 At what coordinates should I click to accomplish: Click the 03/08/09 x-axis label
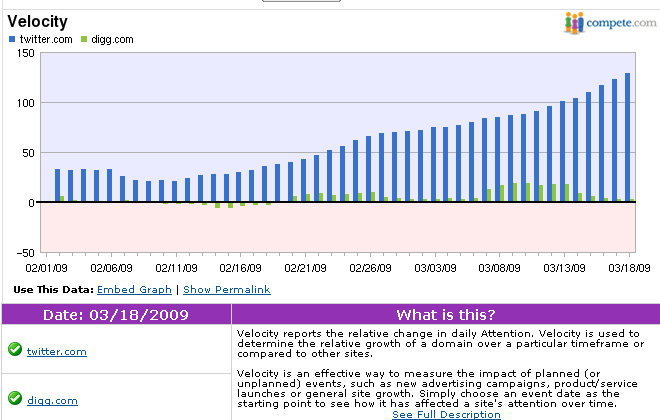[499, 268]
